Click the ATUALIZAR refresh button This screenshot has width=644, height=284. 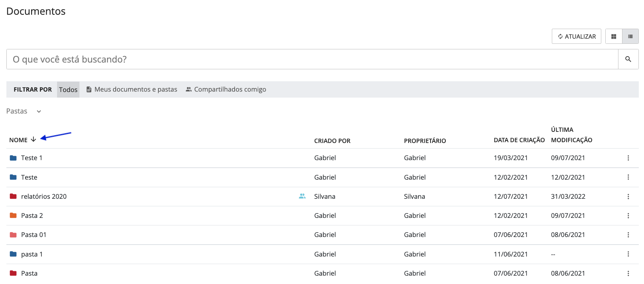(577, 37)
